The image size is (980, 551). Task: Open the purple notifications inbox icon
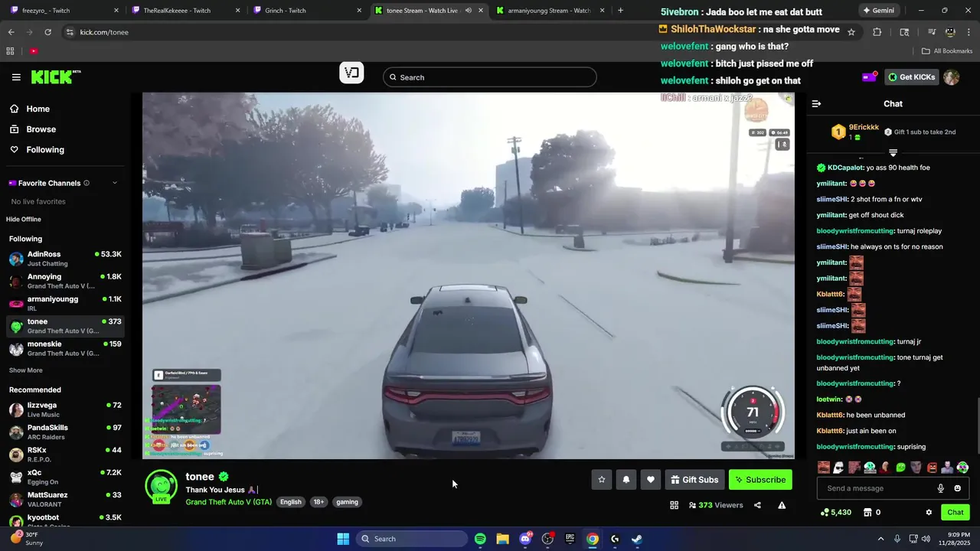pos(870,77)
